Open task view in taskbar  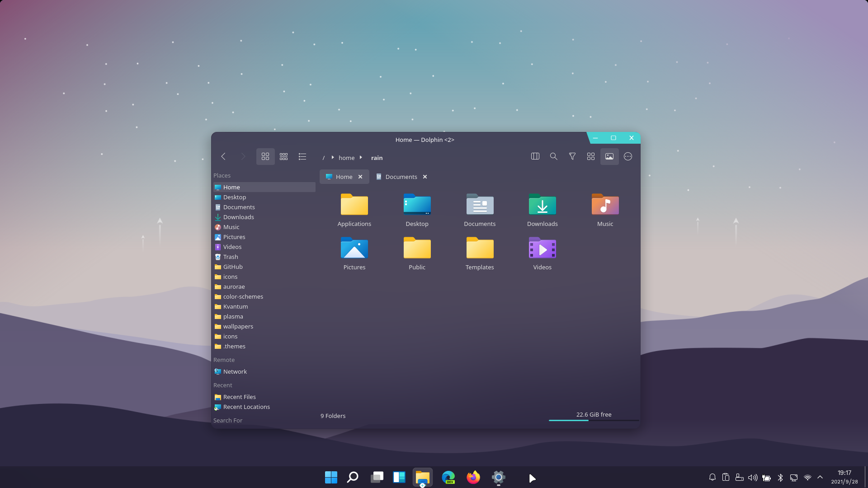[377, 477]
